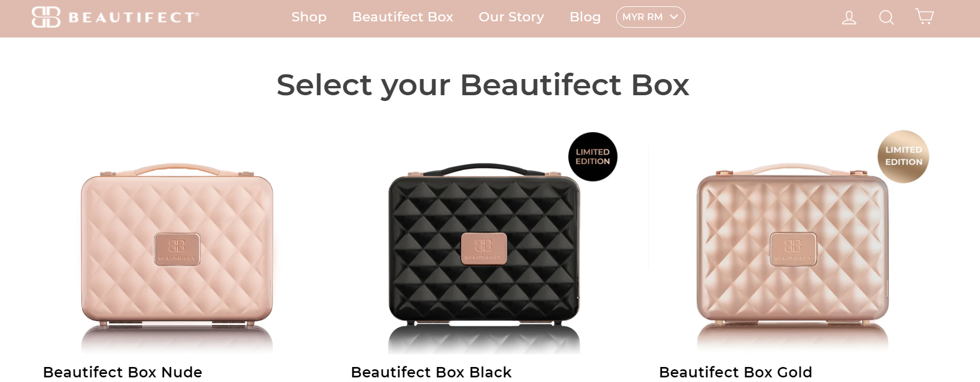Open the account login icon
The image size is (980, 382).
(849, 18)
